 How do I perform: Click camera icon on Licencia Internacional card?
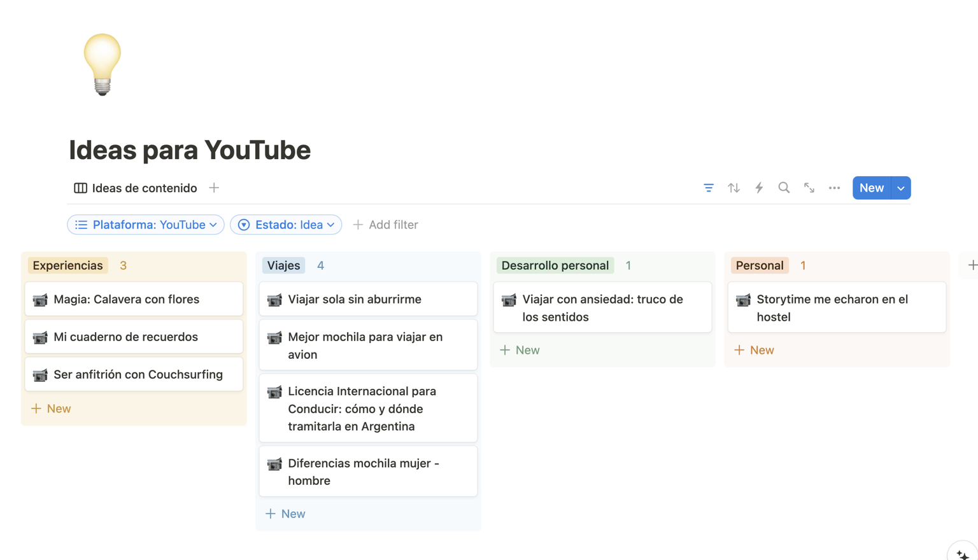[274, 392]
